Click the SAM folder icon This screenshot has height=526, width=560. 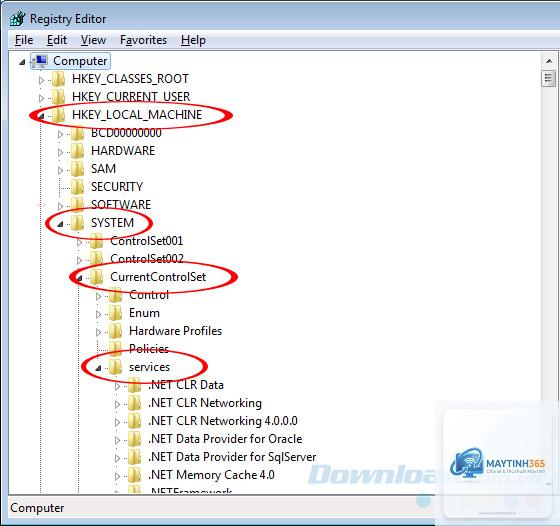(x=77, y=169)
